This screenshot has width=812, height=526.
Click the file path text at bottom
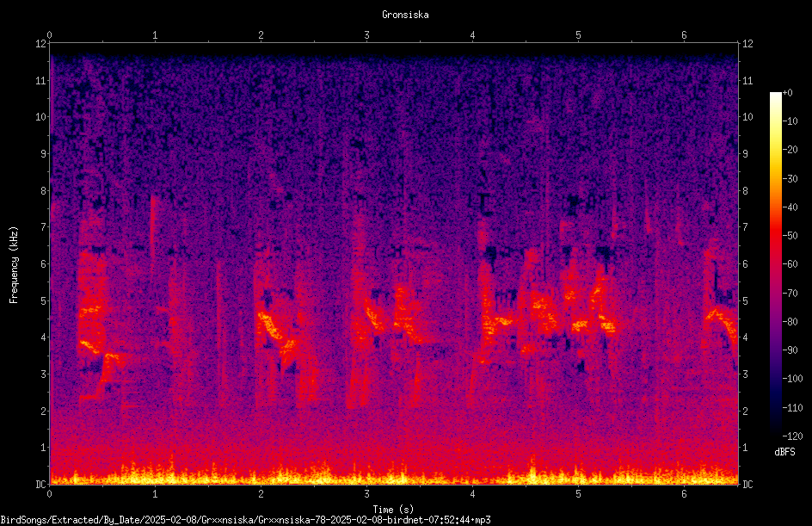coord(245,520)
